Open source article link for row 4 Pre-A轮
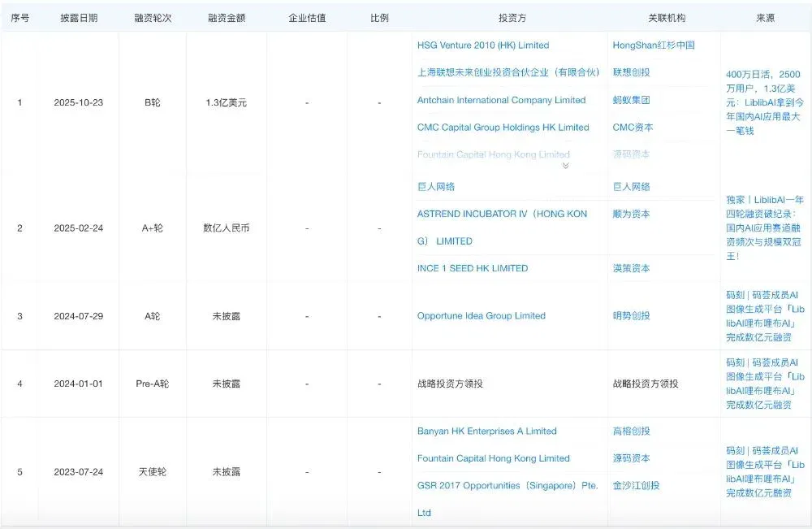The height and width of the screenshot is (529, 812). (x=765, y=384)
